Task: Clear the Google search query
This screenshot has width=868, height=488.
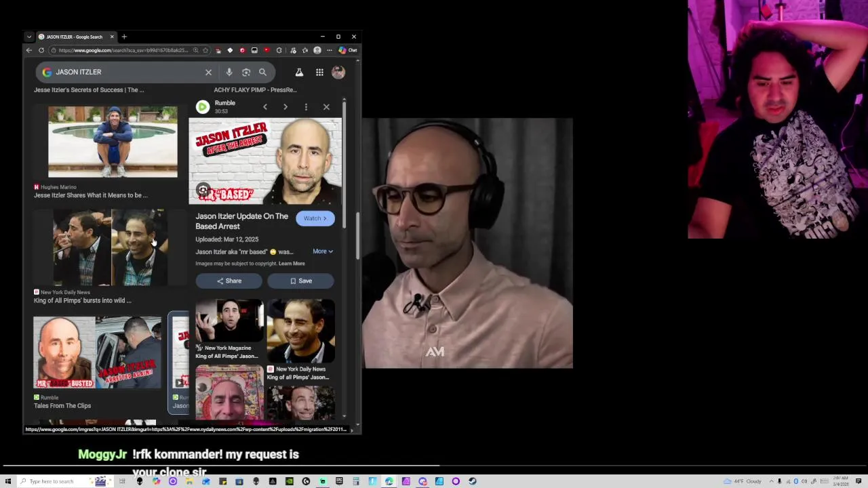Action: [208, 72]
